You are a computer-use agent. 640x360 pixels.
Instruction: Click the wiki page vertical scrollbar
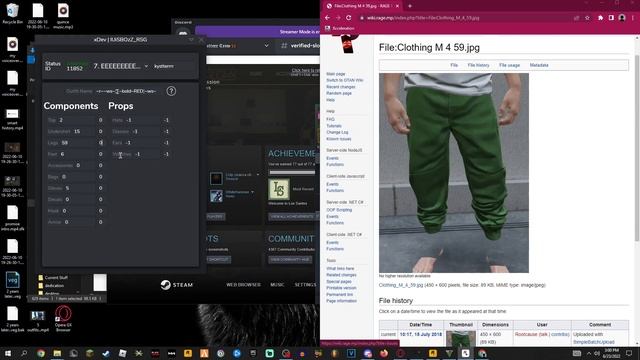coord(637,147)
